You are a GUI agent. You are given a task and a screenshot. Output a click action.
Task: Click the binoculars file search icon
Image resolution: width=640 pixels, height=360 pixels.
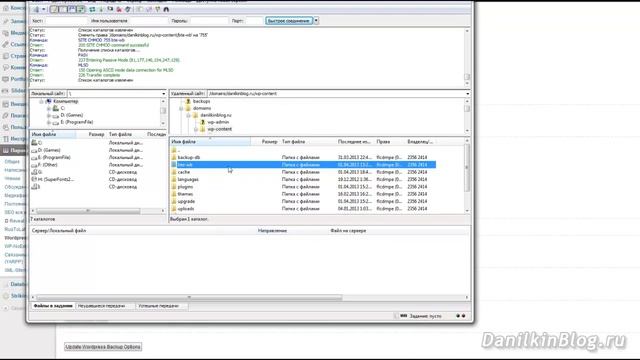coord(166,9)
